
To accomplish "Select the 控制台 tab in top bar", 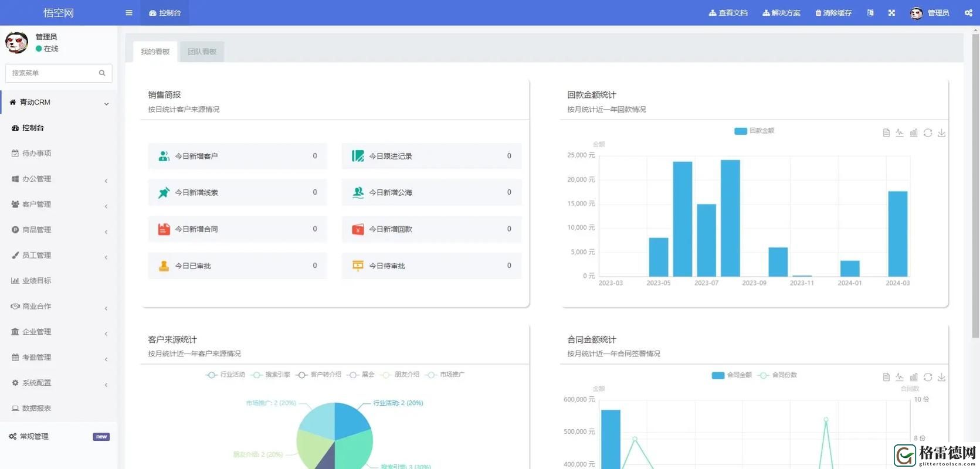I will click(165, 13).
